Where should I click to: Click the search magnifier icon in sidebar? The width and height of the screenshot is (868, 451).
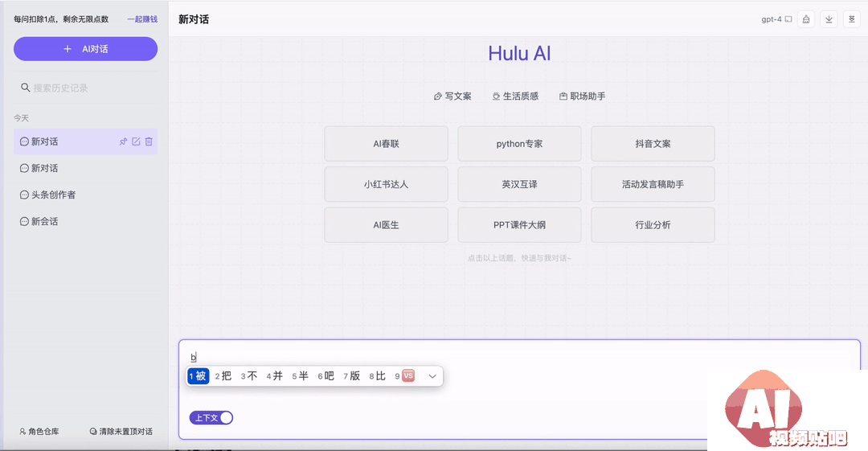pyautogui.click(x=26, y=88)
